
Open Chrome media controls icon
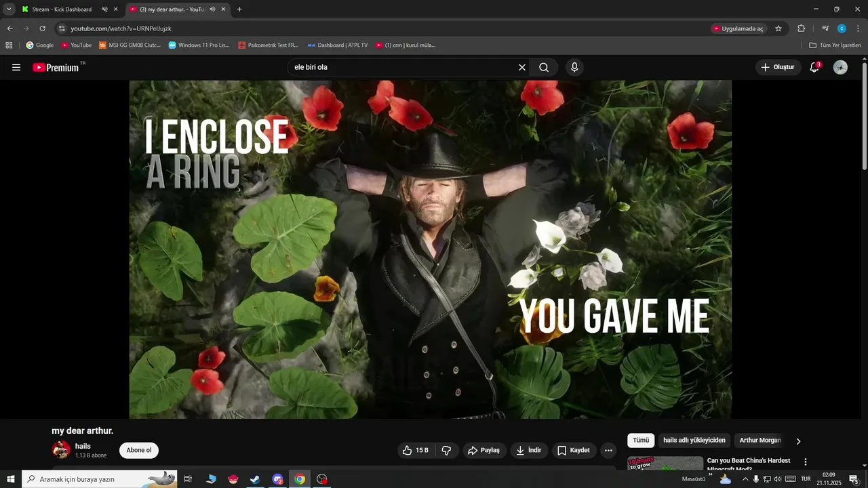(825, 28)
